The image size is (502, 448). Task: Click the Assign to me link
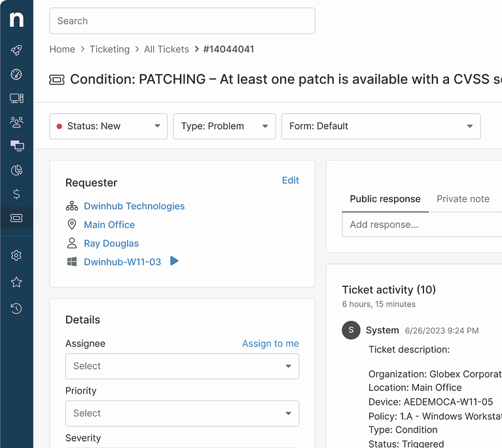(x=270, y=344)
